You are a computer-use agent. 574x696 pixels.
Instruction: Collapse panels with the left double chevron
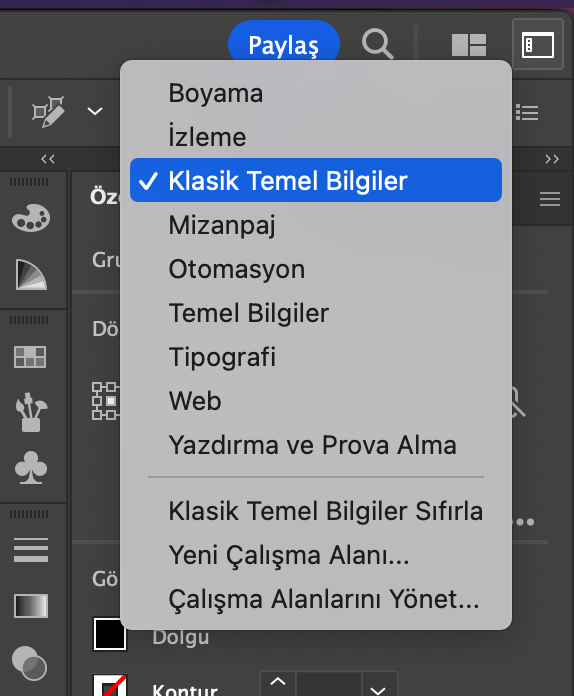[x=48, y=159]
